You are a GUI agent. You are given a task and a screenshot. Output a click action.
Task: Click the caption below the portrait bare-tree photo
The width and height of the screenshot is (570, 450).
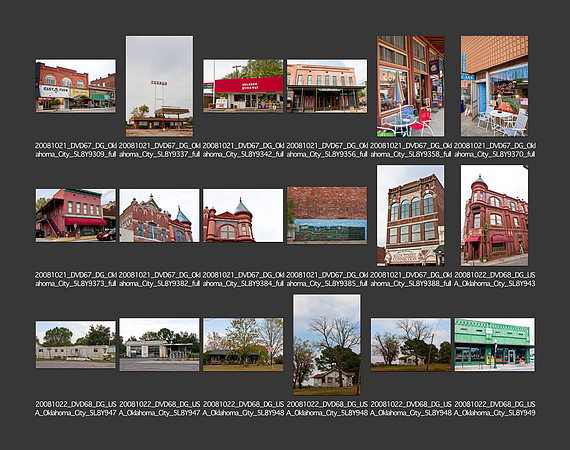(327, 408)
